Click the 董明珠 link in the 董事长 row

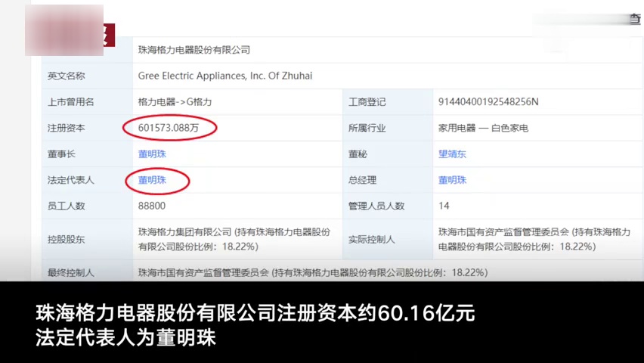point(152,154)
